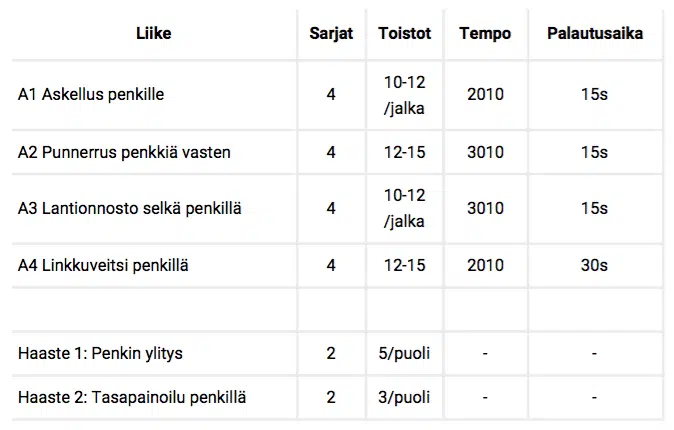The image size is (674, 430).
Task: Select the A1 Askellus penkille cell
Action: (153, 95)
